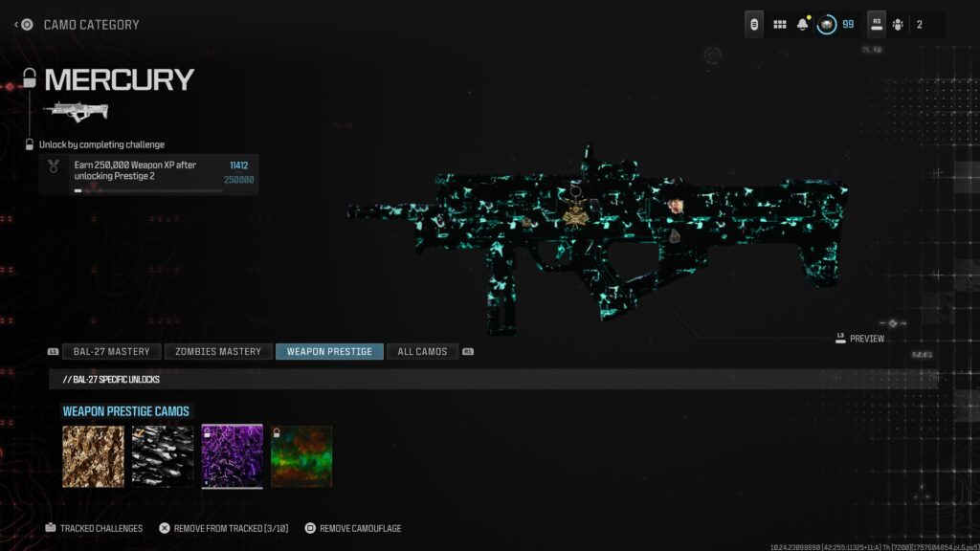980x551 pixels.
Task: Switch to the BAL-27 MASTERY tab
Action: [111, 352]
